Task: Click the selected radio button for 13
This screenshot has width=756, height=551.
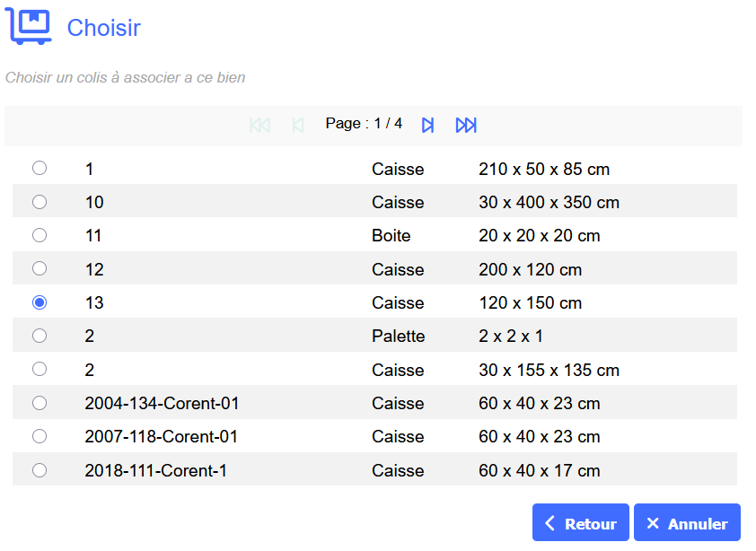Action: [40, 302]
